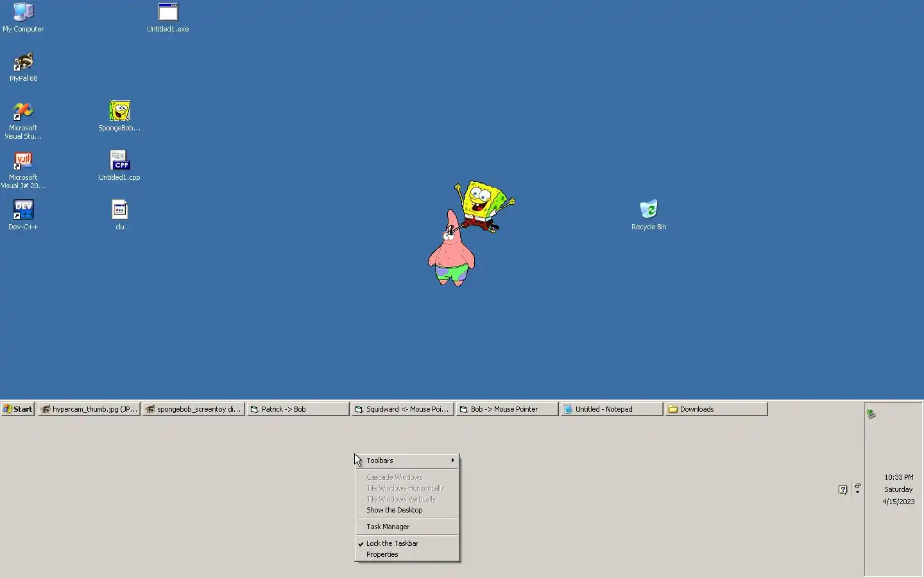The width and height of the screenshot is (924, 578).
Task: Switch to Downloads folder taskbar button
Action: [x=717, y=409]
